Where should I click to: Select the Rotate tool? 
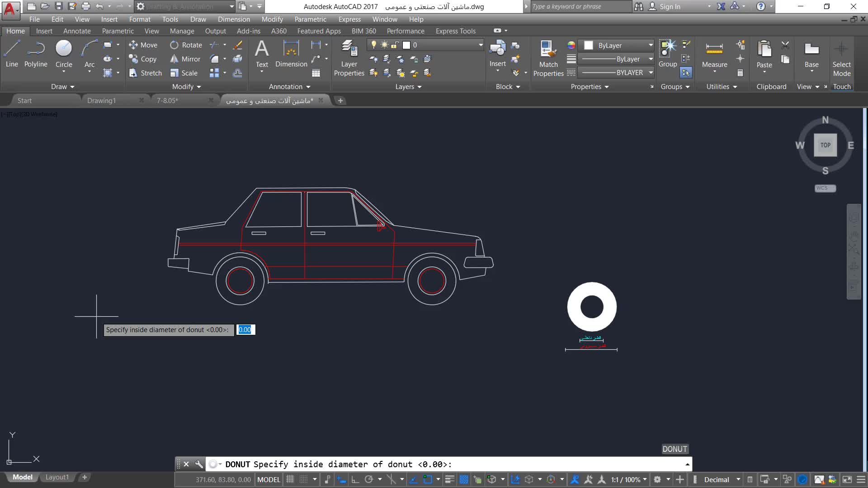point(186,45)
